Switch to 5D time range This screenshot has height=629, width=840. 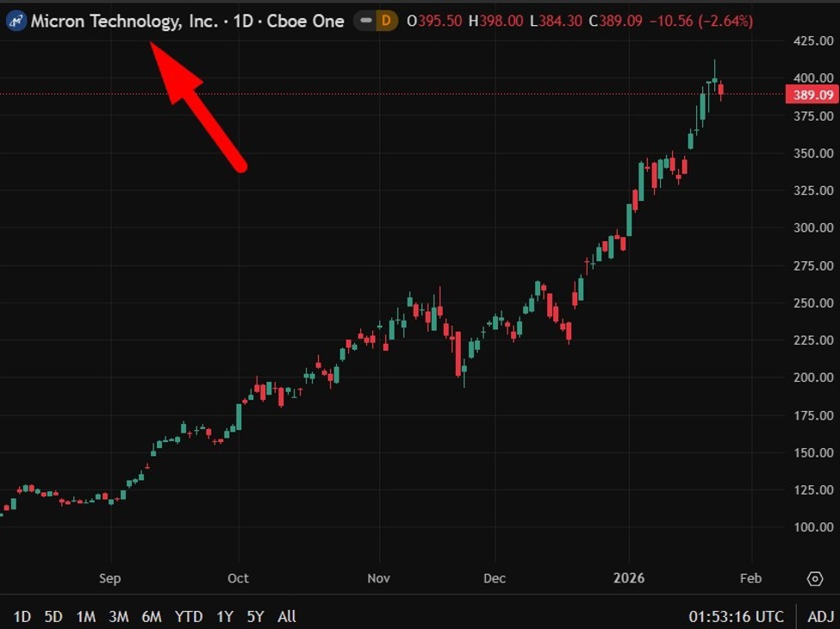[x=53, y=616]
